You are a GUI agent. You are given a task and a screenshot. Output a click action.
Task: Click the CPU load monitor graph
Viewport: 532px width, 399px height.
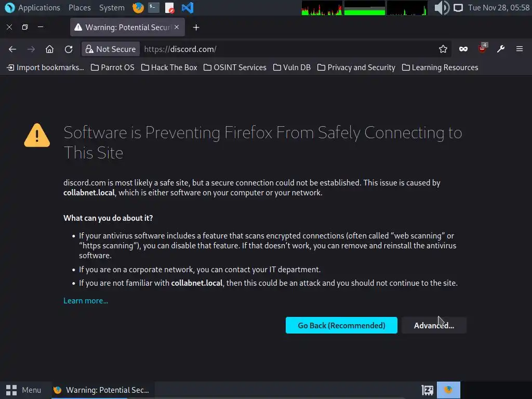322,8
